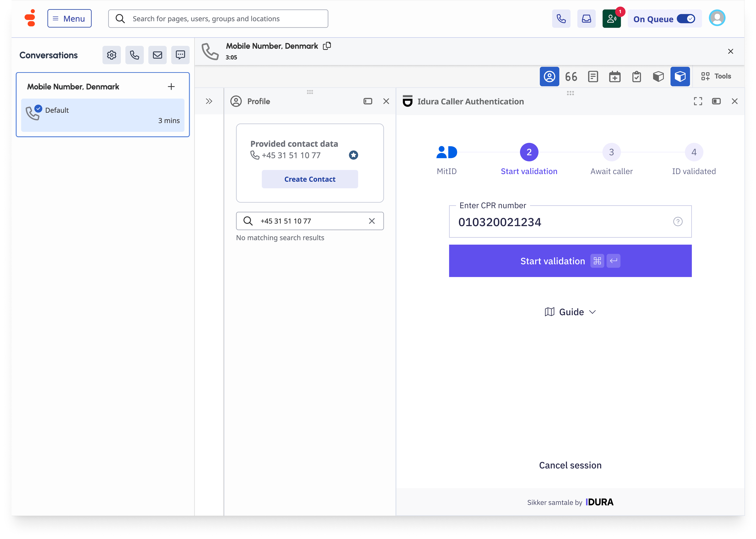Expand collapsed panel with double chevron
Viewport: 756px width, 539px height.
pyautogui.click(x=209, y=101)
